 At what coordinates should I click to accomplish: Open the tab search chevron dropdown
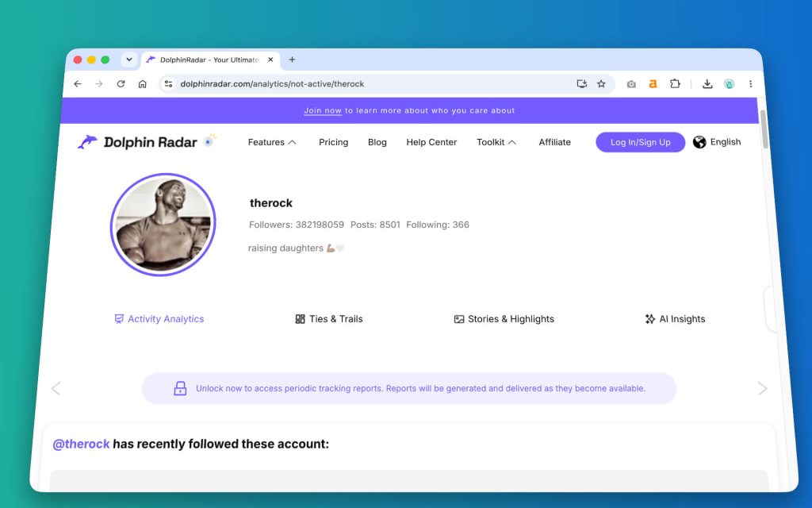coord(129,60)
